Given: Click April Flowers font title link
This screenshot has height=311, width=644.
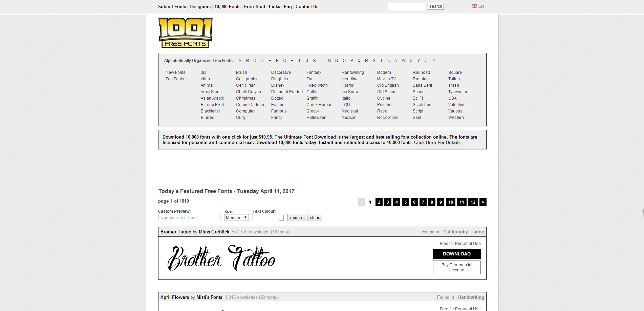Looking at the screenshot, I should point(175,297).
